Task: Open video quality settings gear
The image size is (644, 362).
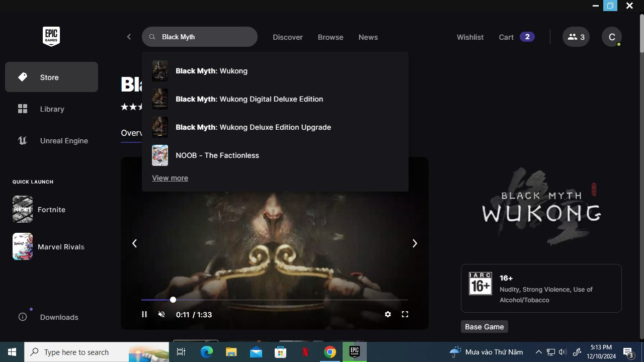Action: click(x=387, y=314)
